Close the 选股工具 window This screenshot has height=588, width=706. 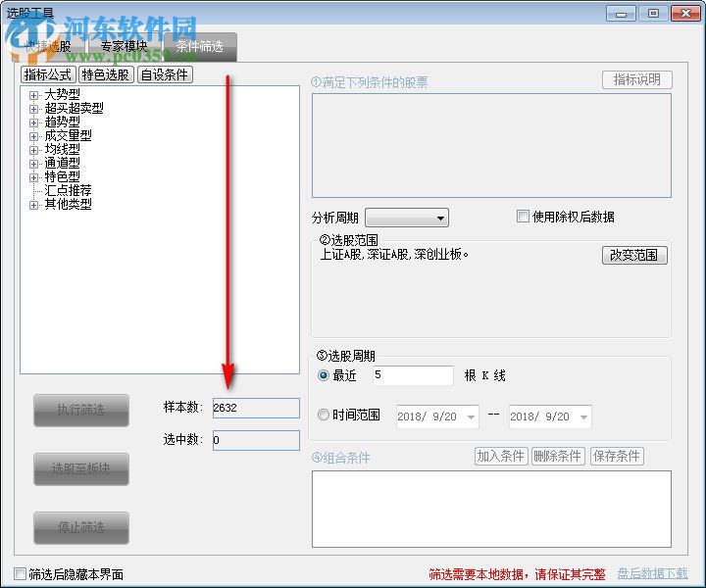685,14
